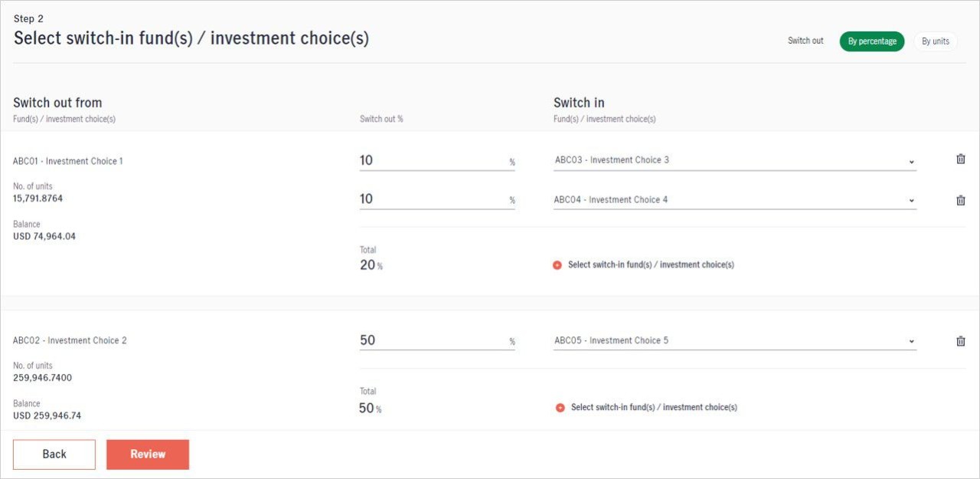Click red plus icon under ABC01 total
Viewport: 980px width, 479px height.
(557, 265)
